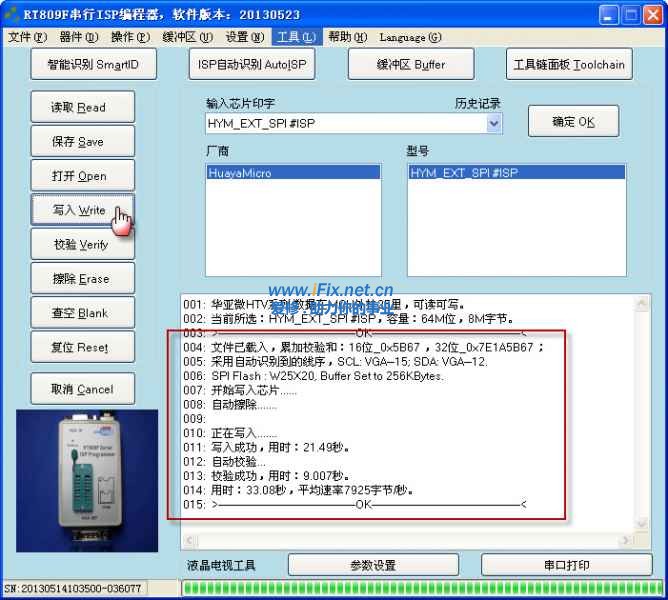668x600 pixels.
Task: Open the 缓冲区 Buffer button
Action: coord(411,64)
